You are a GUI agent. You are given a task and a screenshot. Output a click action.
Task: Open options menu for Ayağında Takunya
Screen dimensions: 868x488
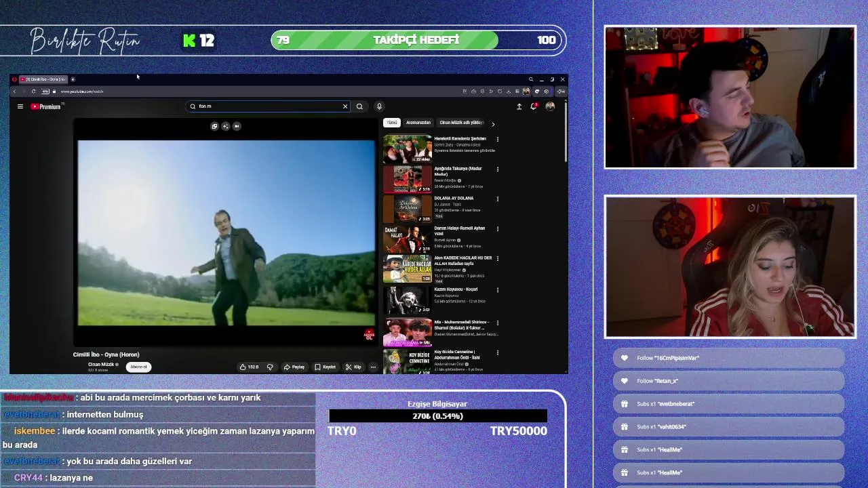(498, 169)
